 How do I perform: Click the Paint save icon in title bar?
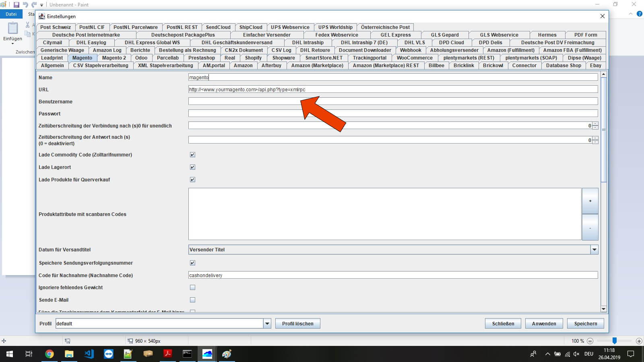click(17, 5)
